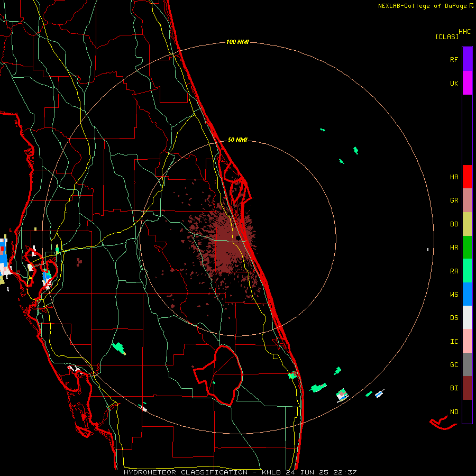Click the Hydrometeor Classification KMLB timestamp caption

240,472
